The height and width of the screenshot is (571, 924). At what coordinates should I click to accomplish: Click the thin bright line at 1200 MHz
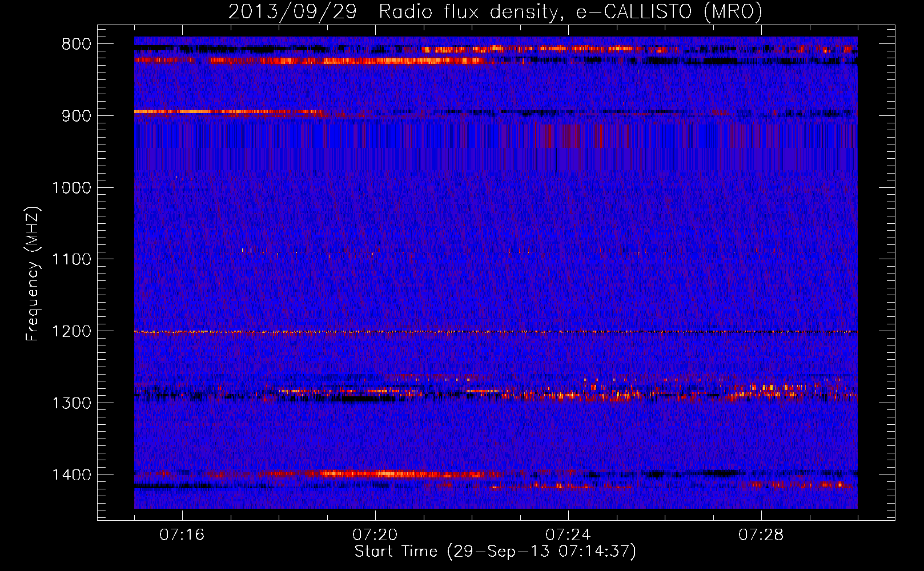pyautogui.click(x=496, y=332)
